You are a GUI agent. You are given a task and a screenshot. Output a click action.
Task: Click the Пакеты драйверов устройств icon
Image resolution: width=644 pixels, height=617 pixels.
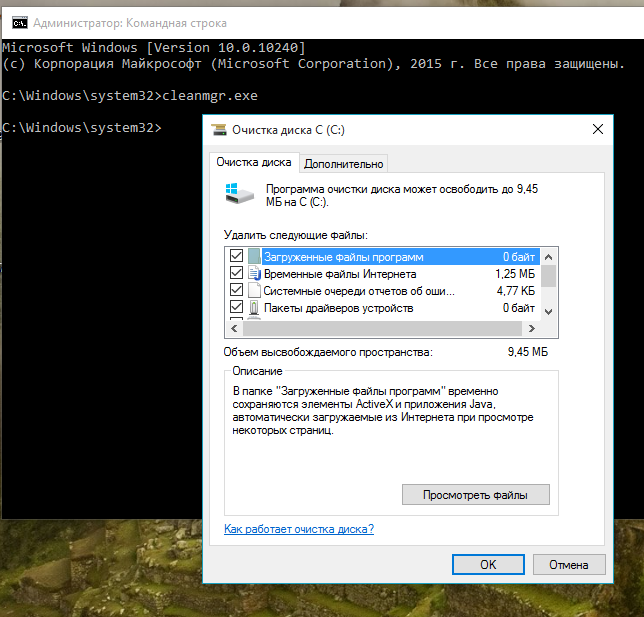pyautogui.click(x=254, y=308)
